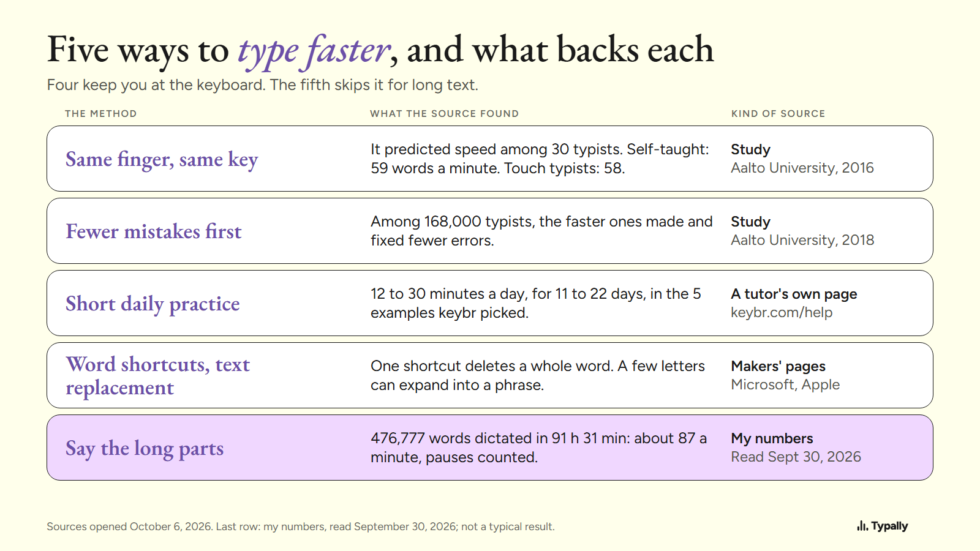The height and width of the screenshot is (551, 980).
Task: Click the 'Four keep you at the keyboard' subtitle
Action: pyautogui.click(x=262, y=85)
